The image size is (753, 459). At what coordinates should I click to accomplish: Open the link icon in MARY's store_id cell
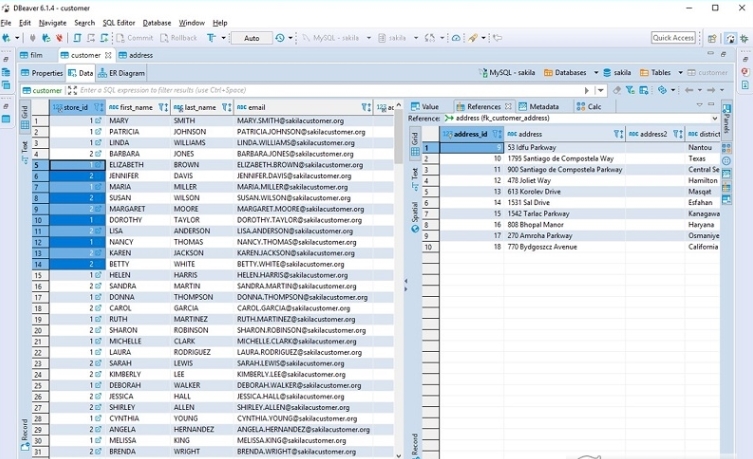(98, 121)
